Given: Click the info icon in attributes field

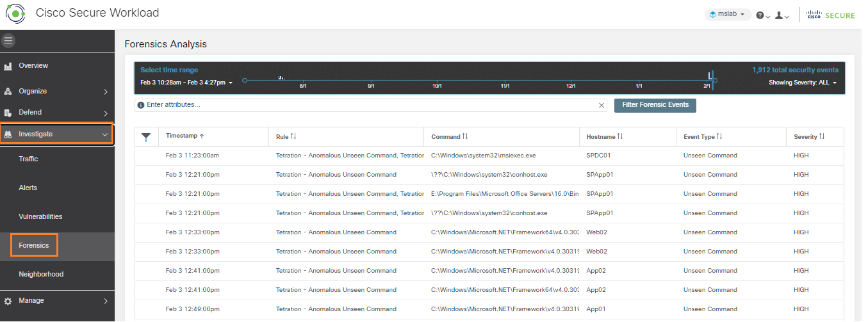Looking at the screenshot, I should (x=141, y=105).
